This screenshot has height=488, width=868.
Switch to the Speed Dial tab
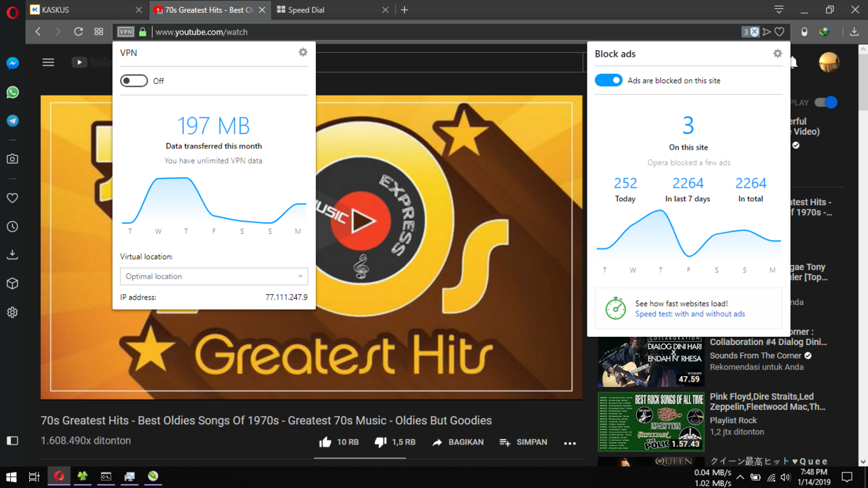click(332, 10)
